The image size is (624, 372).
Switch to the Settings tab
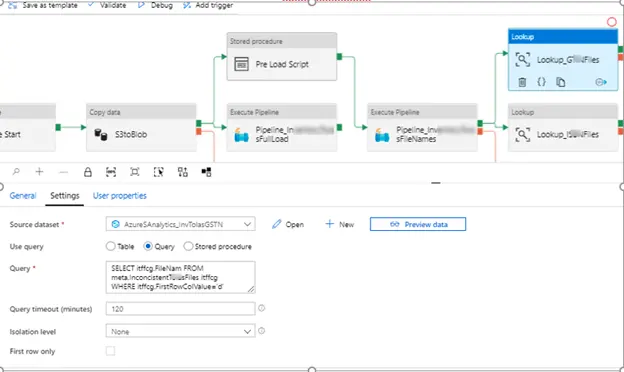[64, 196]
